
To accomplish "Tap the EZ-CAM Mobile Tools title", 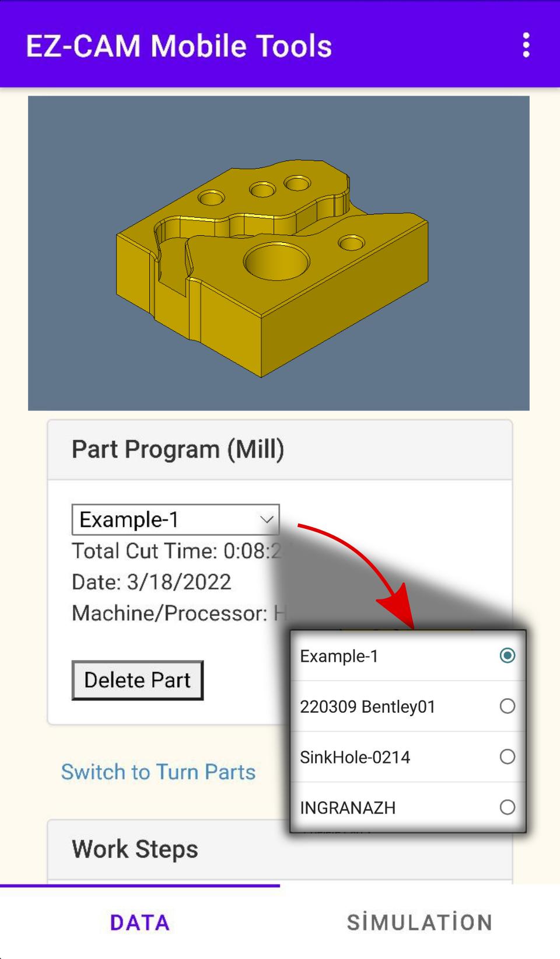I will pos(178,46).
